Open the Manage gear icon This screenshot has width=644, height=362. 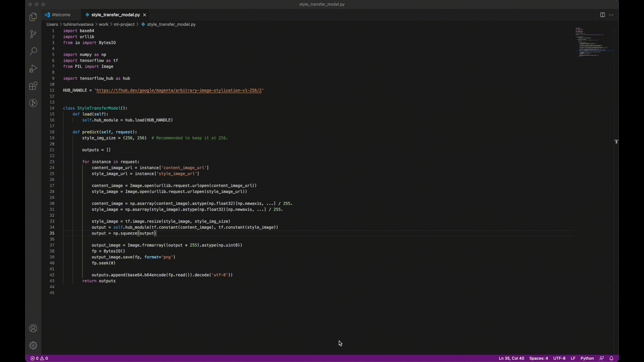(33, 345)
